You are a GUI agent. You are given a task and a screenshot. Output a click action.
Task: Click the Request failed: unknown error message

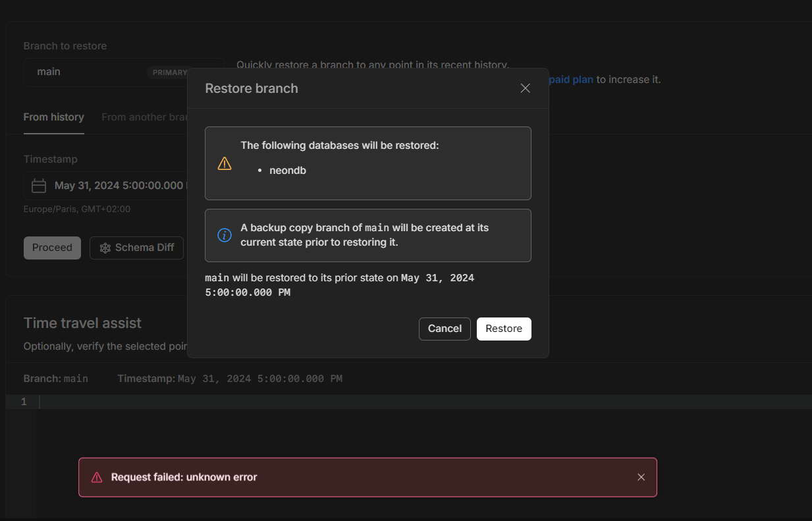pyautogui.click(x=184, y=477)
